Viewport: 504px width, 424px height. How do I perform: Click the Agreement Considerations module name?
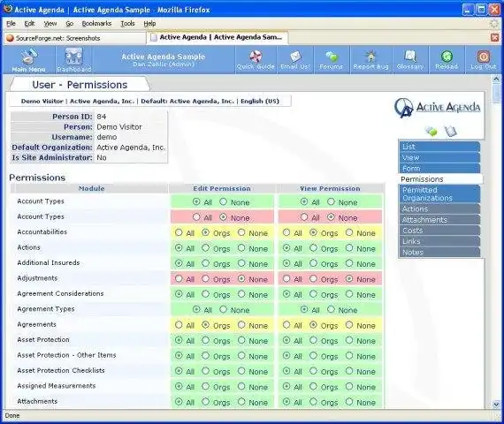click(x=60, y=293)
